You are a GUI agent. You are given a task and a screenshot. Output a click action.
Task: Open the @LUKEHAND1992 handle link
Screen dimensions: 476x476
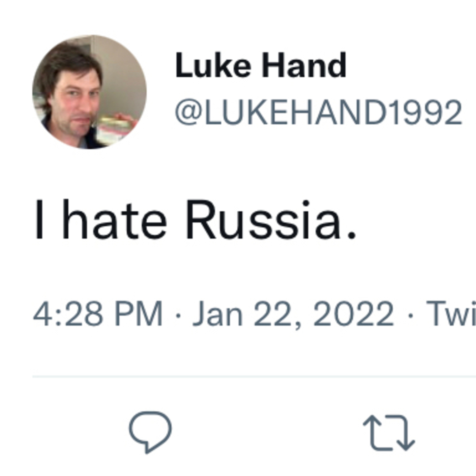(318, 112)
